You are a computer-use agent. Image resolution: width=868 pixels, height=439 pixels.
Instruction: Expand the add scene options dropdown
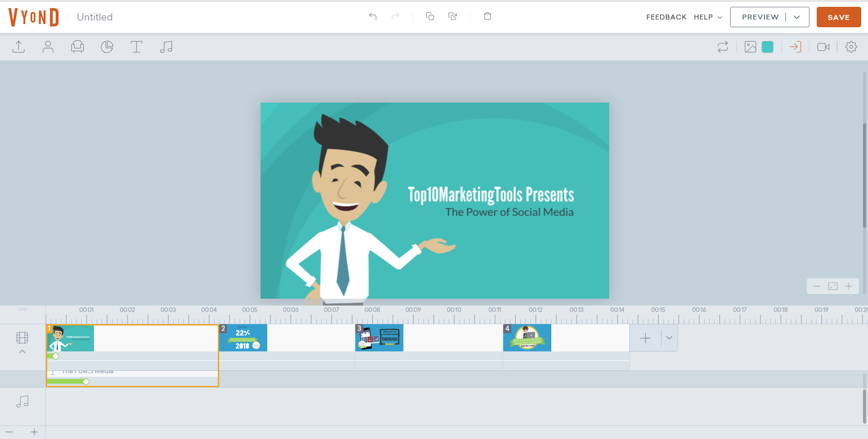coord(669,338)
